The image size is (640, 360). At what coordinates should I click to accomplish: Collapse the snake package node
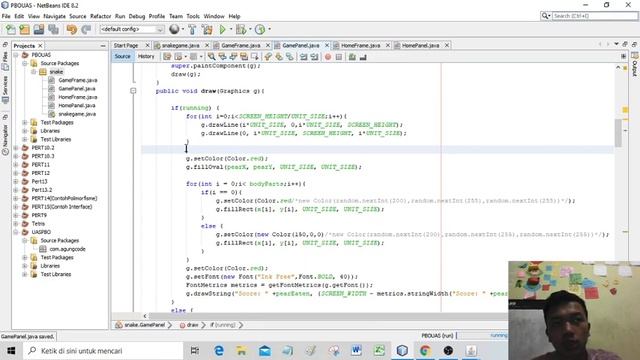pos(33,72)
